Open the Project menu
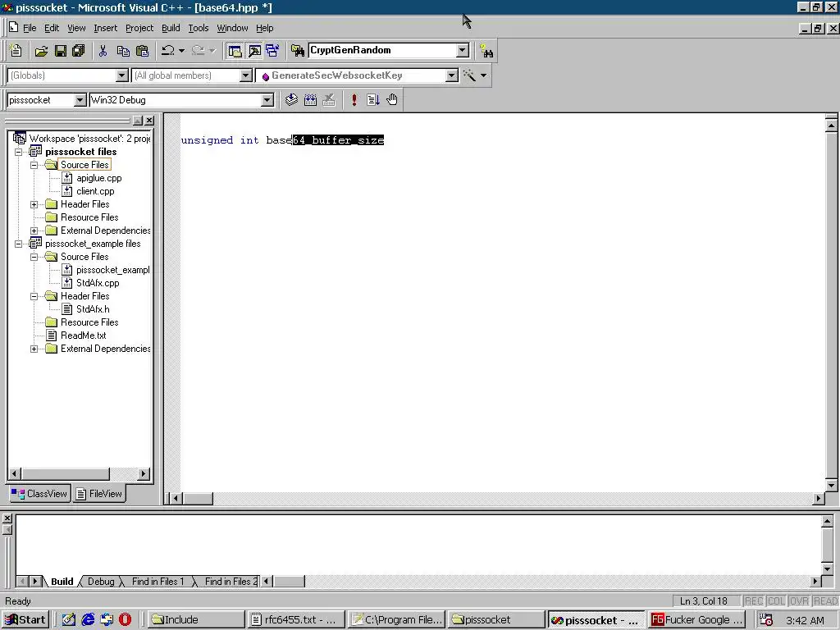The width and height of the screenshot is (840, 630). point(139,28)
